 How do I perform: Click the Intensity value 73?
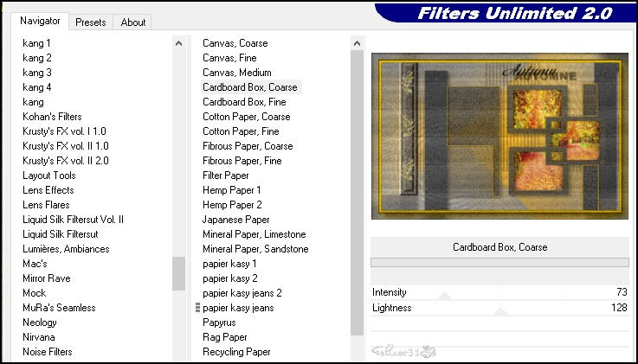pyautogui.click(x=622, y=292)
